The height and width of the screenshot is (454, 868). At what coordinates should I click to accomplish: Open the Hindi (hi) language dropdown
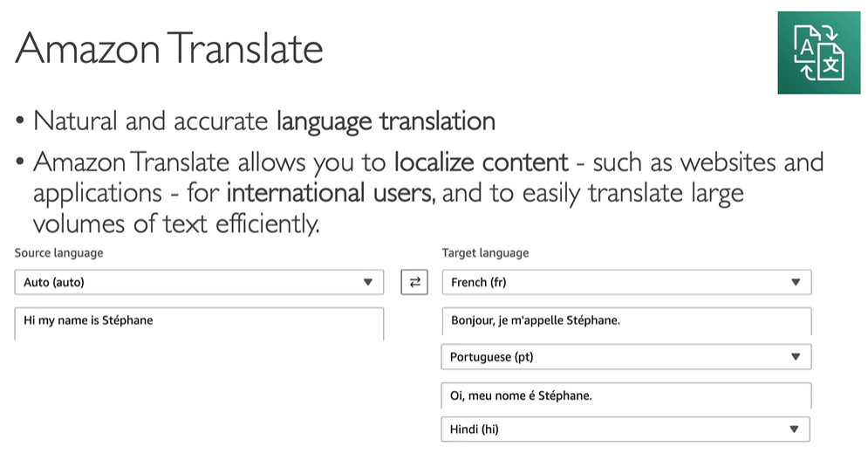coord(625,429)
